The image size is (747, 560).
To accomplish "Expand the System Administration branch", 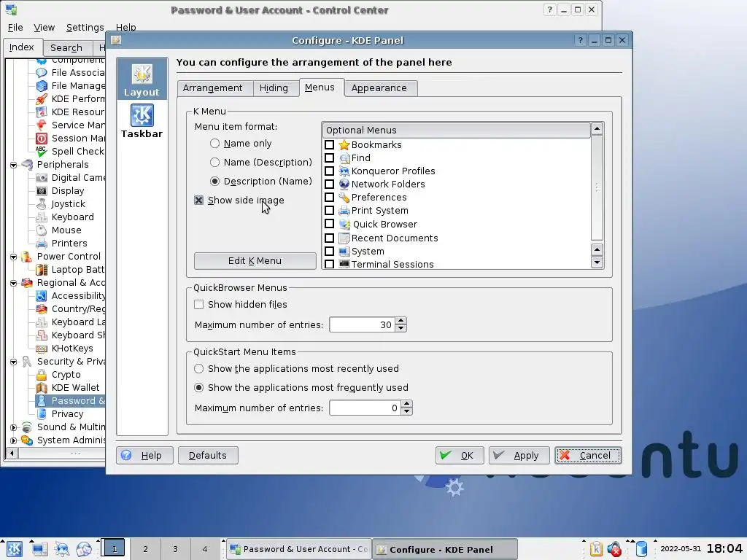I will coord(13,440).
